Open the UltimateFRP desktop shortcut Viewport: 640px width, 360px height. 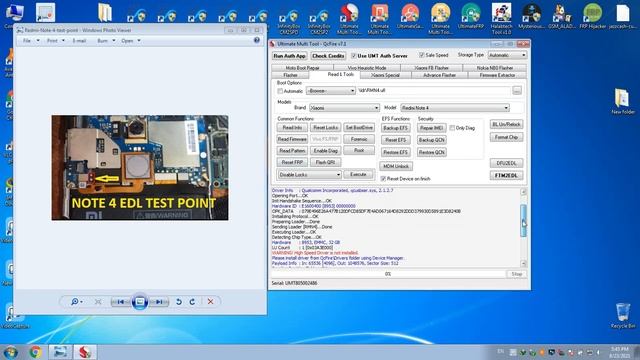[471, 17]
